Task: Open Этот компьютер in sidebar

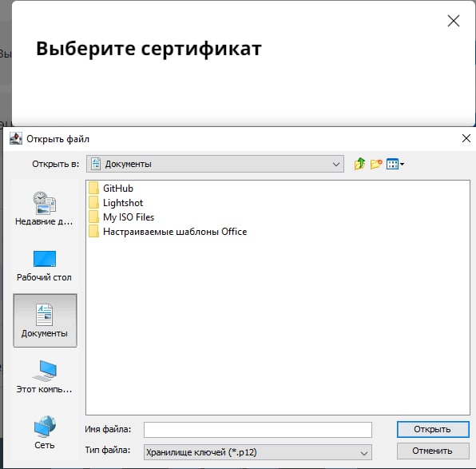Action: click(44, 376)
